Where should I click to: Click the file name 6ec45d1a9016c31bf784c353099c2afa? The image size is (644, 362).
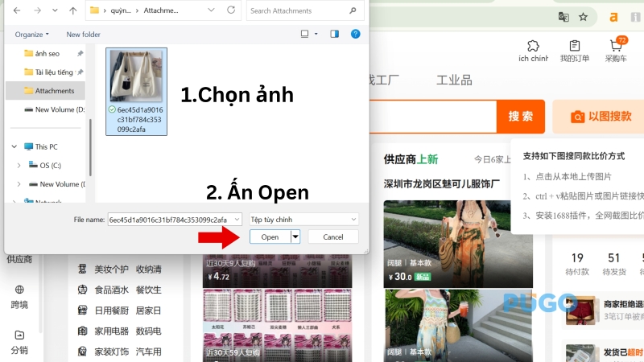139,119
